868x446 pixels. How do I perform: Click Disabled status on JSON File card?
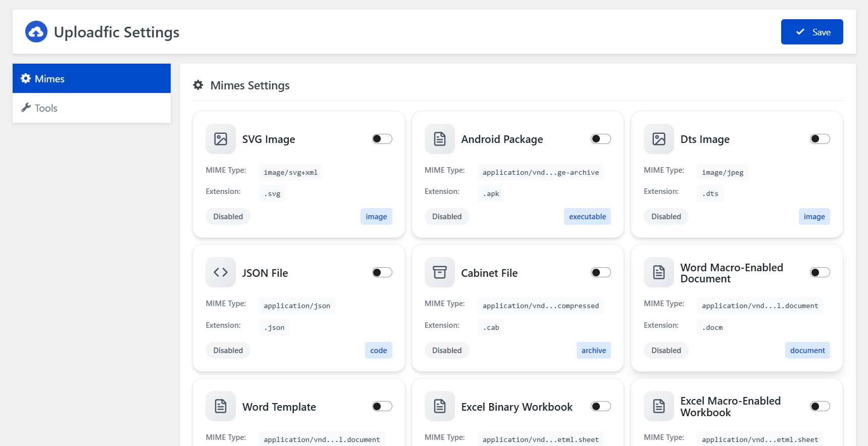tap(228, 351)
